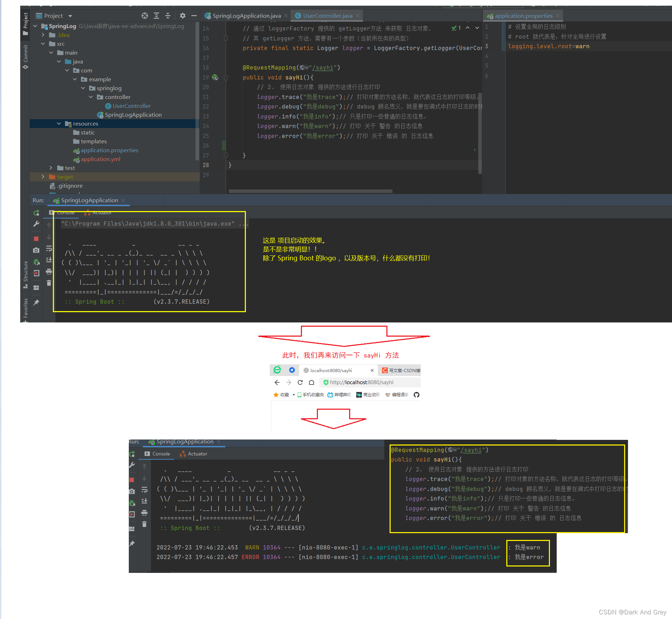Open the Actuator tab in the bottom Run window
This screenshot has width=672, height=619.
coord(193,454)
